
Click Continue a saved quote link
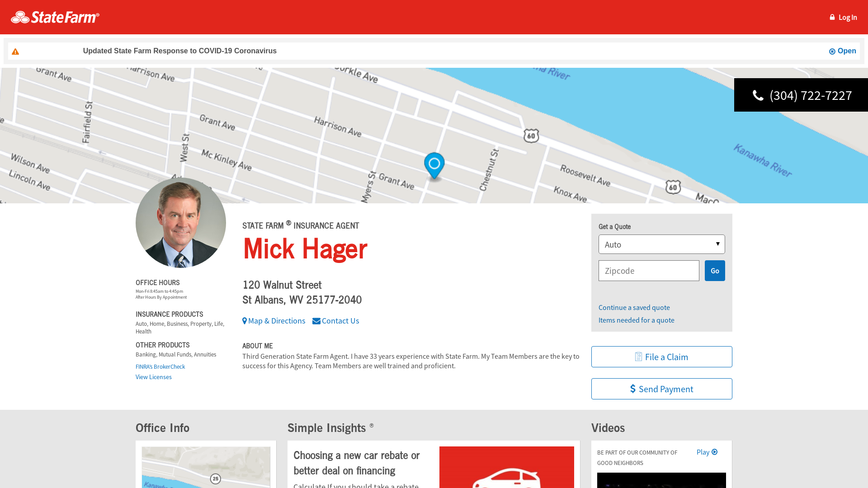pos(634,307)
